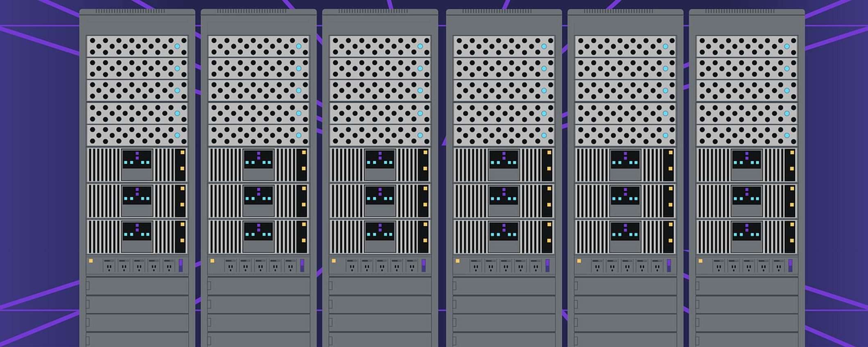Click first power outlet on rightmost rack
Viewport: 868px width, 347px height.
pos(719,266)
